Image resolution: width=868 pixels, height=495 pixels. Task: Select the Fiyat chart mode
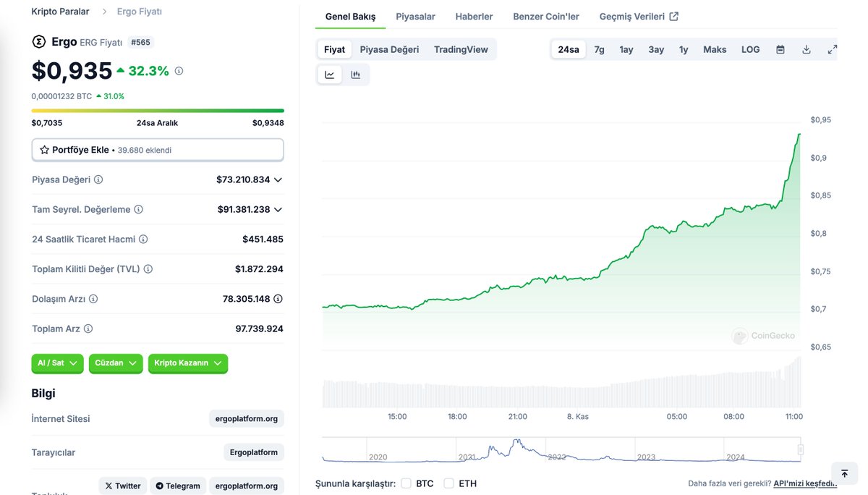click(x=335, y=49)
